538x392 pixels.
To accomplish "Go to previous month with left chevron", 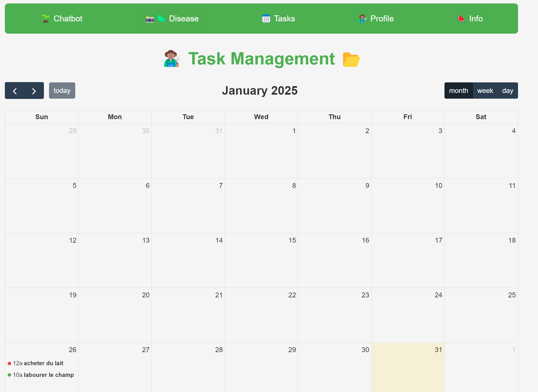I will coord(15,91).
